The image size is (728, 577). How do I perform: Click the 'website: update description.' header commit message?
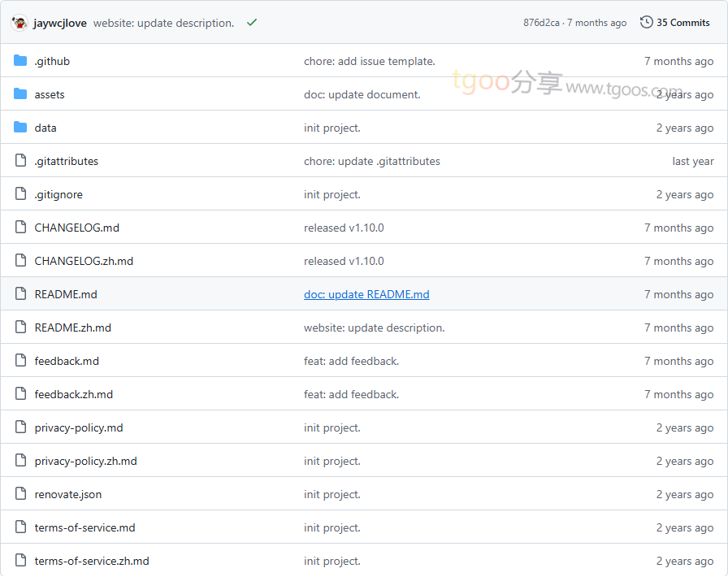[x=163, y=23]
